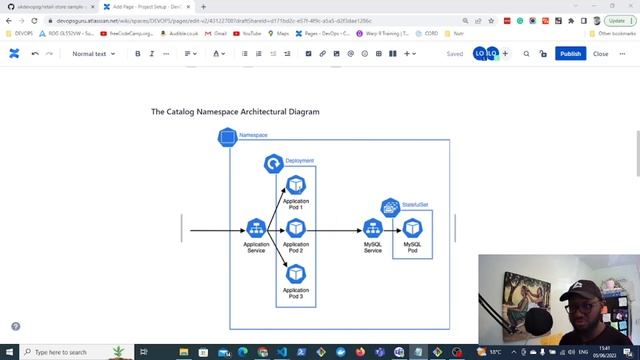The width and height of the screenshot is (640, 360).
Task: Insert a table
Action: click(x=378, y=53)
